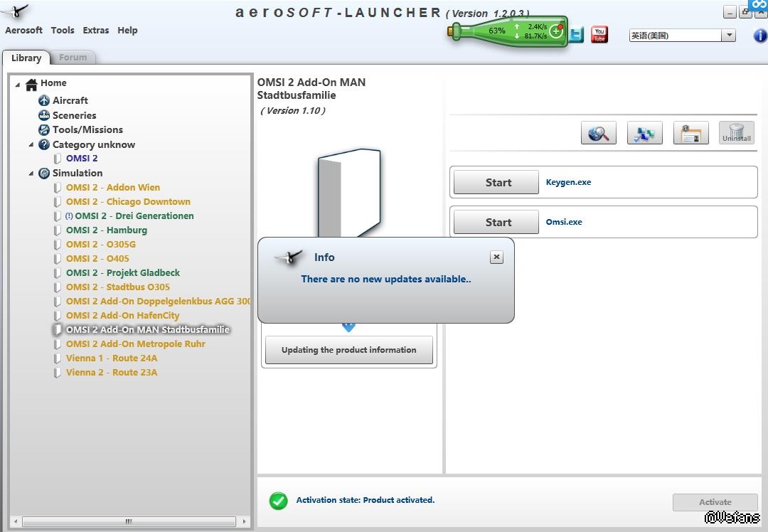Click the Version 1.10 label
The height and width of the screenshot is (532, 768).
(x=293, y=111)
